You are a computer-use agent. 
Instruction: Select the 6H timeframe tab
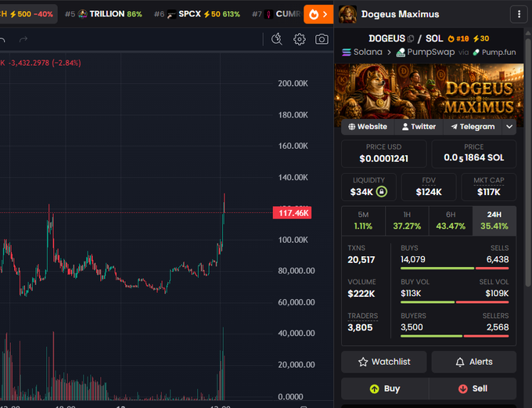[x=451, y=221]
